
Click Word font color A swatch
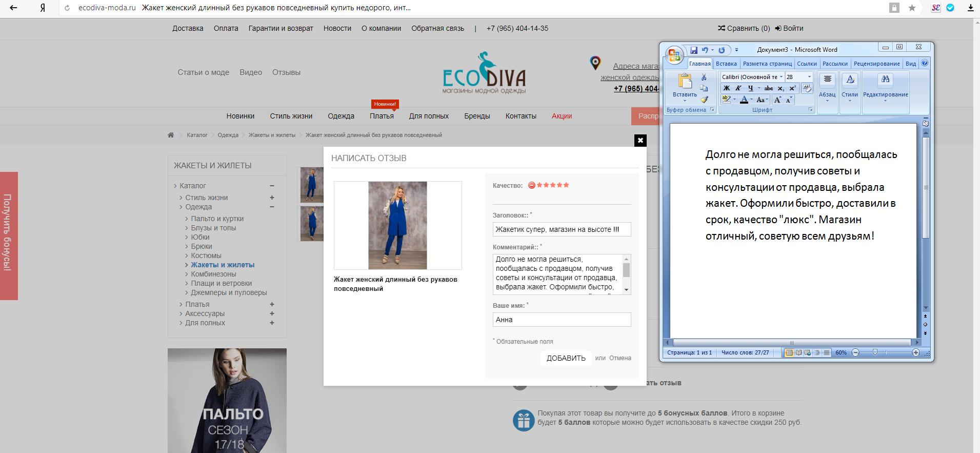(x=744, y=100)
